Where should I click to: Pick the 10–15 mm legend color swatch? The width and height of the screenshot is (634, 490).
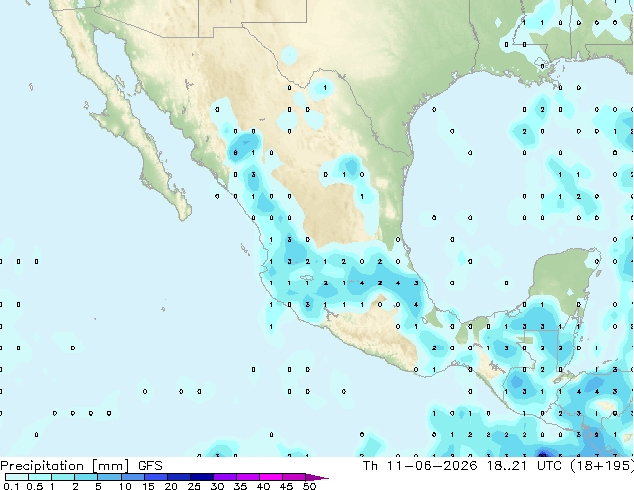click(132, 477)
